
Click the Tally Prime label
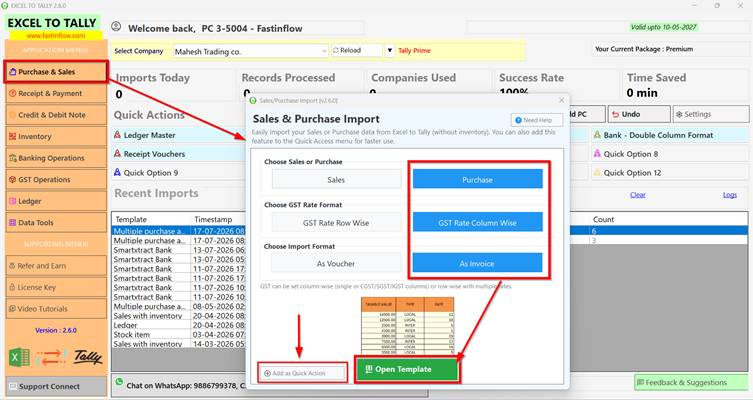click(x=414, y=50)
